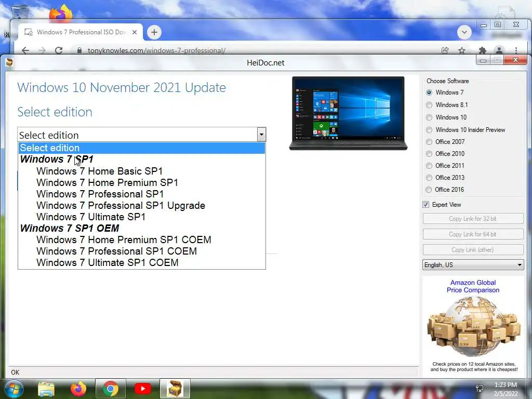Open a new Chrome tab with plus button

154,32
